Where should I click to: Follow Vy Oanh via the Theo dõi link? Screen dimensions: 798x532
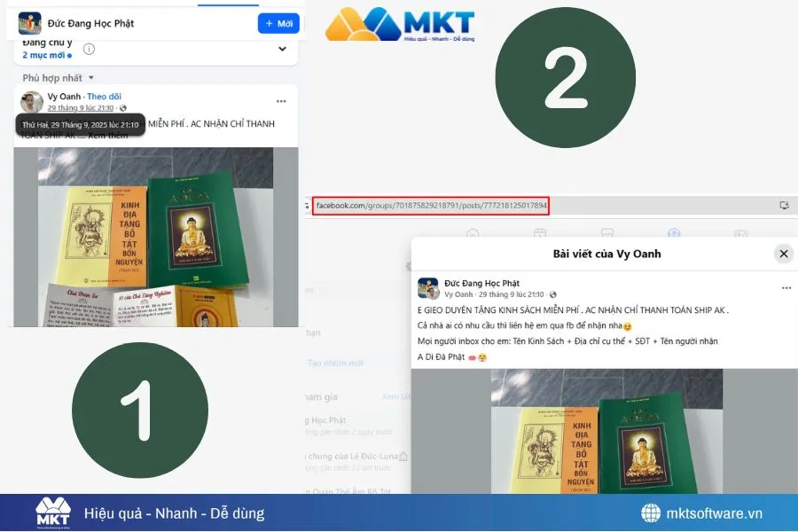106,97
